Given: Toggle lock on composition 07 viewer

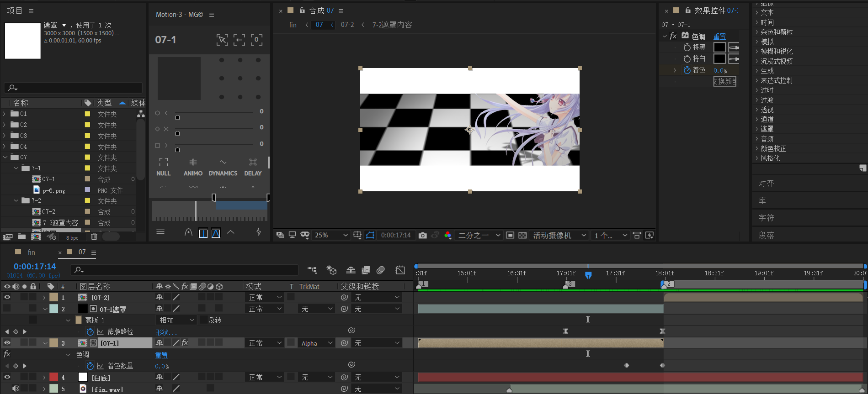Looking at the screenshot, I should click(x=302, y=10).
